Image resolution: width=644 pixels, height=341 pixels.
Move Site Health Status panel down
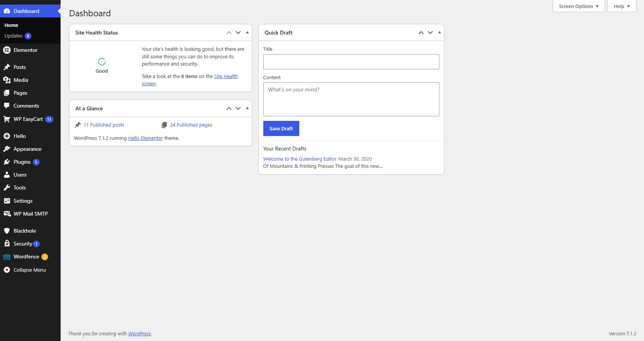(x=238, y=33)
